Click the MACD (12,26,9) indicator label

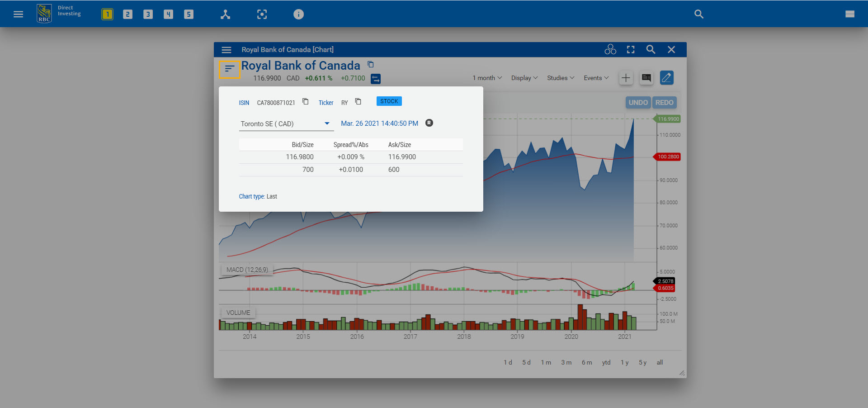(246, 270)
